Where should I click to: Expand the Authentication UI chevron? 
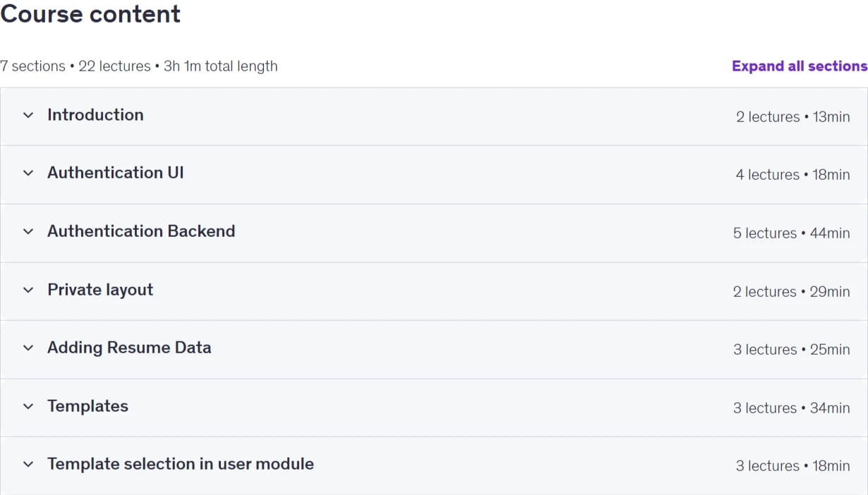click(28, 173)
